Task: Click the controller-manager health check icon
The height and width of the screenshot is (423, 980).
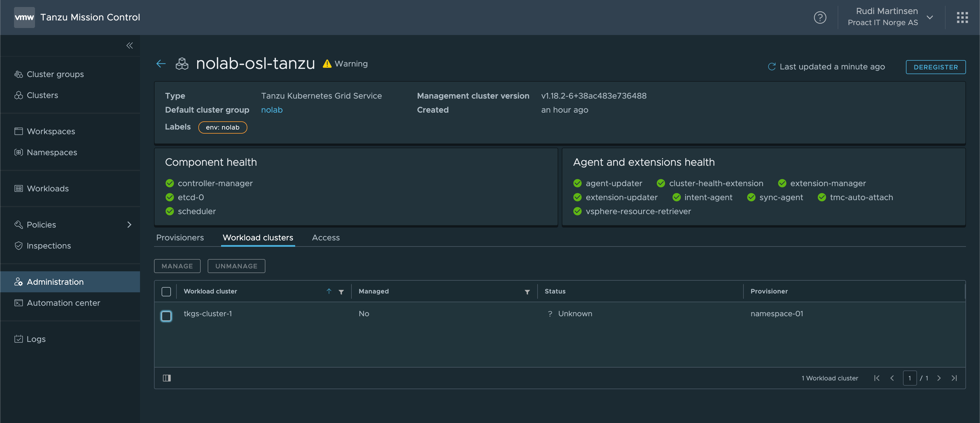Action: pos(170,183)
